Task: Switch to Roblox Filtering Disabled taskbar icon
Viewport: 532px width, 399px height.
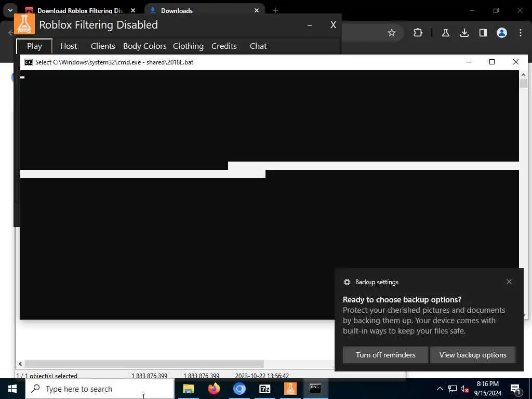Action: 290,389
